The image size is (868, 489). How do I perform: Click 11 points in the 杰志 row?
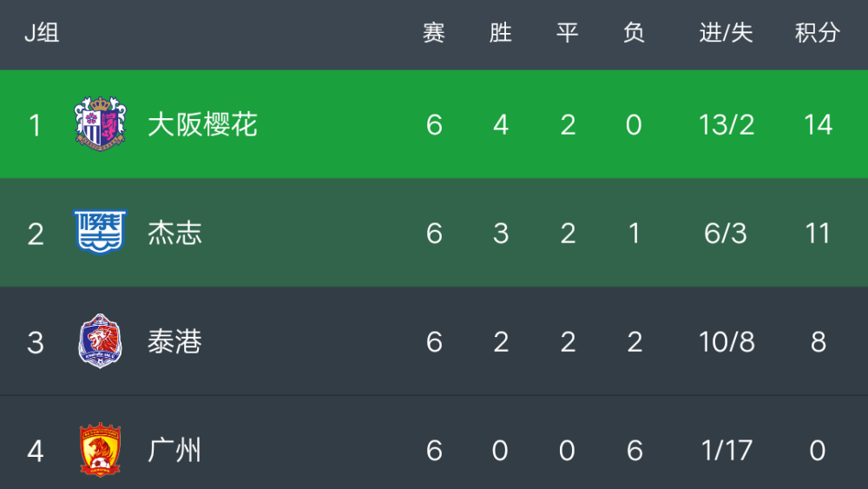(818, 233)
